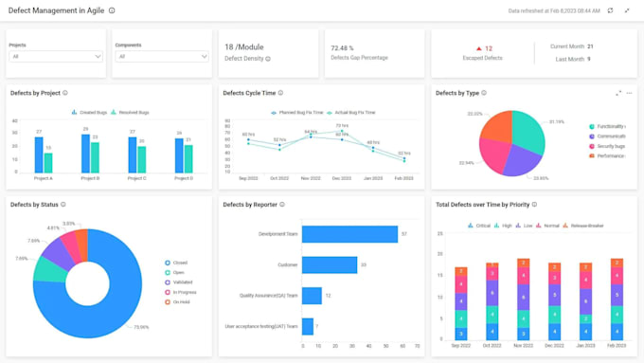Click the purple slice of Defects by Type pie
644x363 pixels.
coord(521,161)
